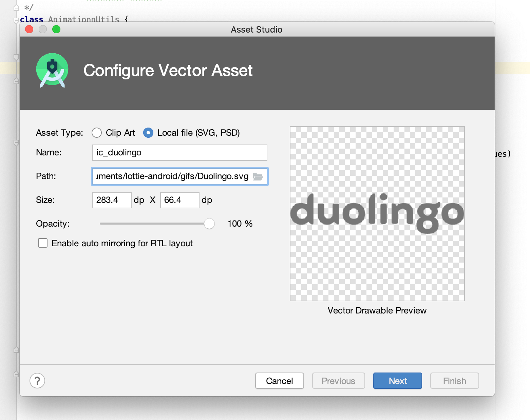Click the Finish button
This screenshot has height=420, width=530.
454,381
